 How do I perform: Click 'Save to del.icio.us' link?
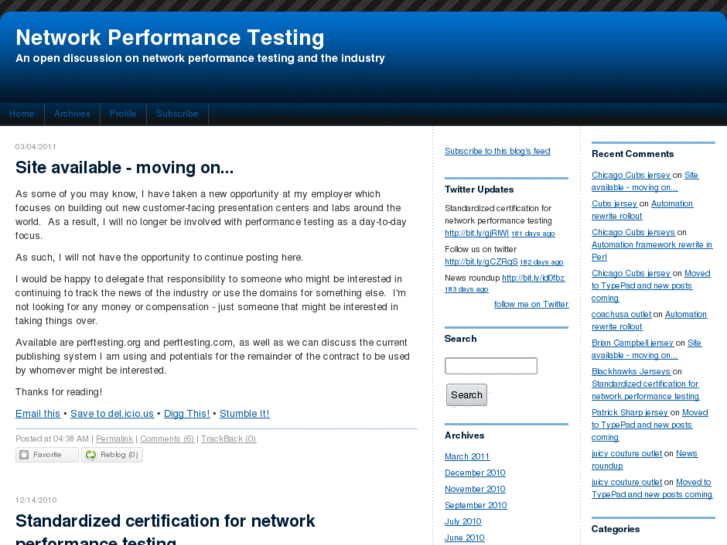[x=112, y=413]
